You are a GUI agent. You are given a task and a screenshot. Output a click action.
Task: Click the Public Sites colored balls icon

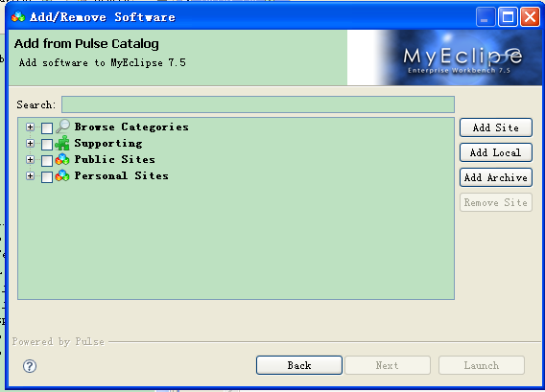pos(62,159)
